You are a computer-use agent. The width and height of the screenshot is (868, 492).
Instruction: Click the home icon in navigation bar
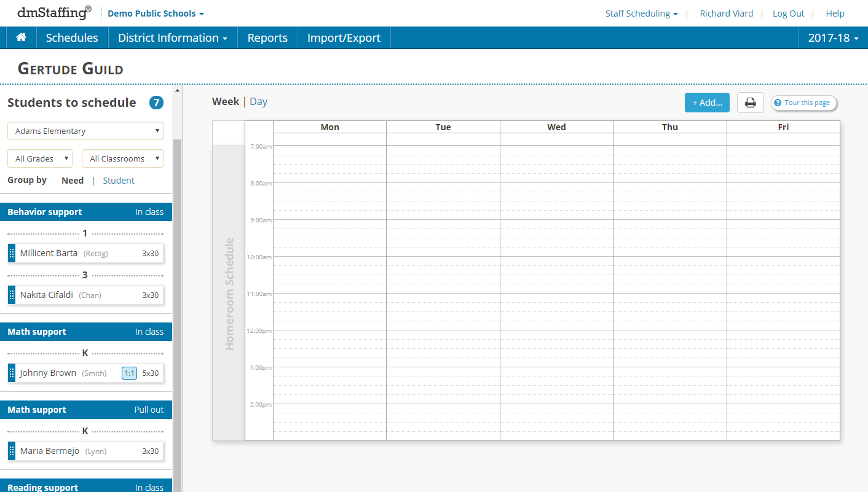pyautogui.click(x=20, y=37)
